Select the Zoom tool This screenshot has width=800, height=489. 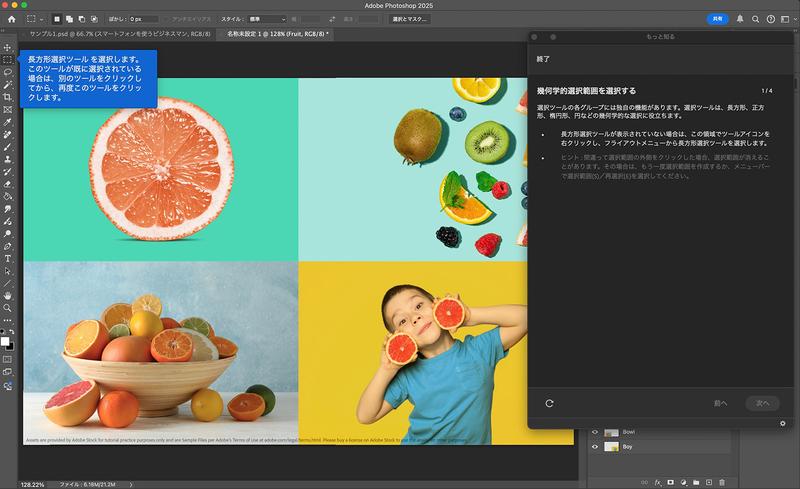(8, 308)
